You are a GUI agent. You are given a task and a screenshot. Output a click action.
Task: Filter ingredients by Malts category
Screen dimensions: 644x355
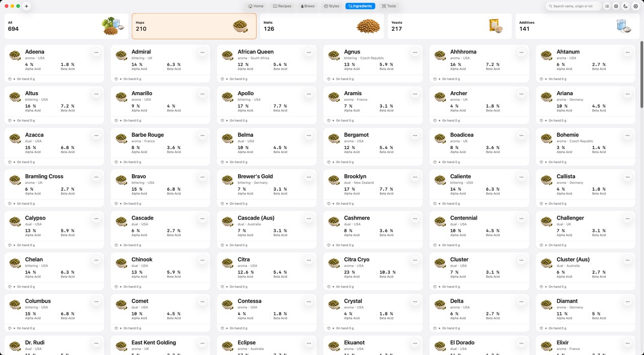322,26
